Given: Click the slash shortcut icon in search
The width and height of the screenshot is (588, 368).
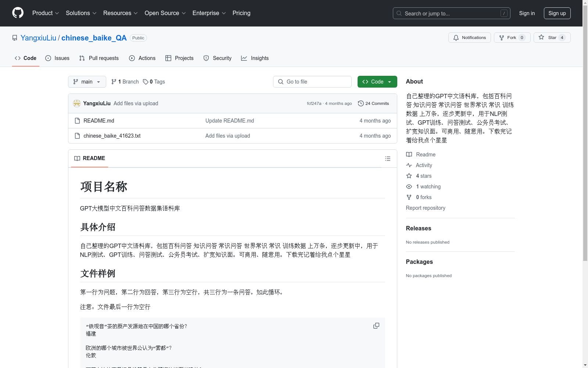Looking at the screenshot, I should (504, 13).
